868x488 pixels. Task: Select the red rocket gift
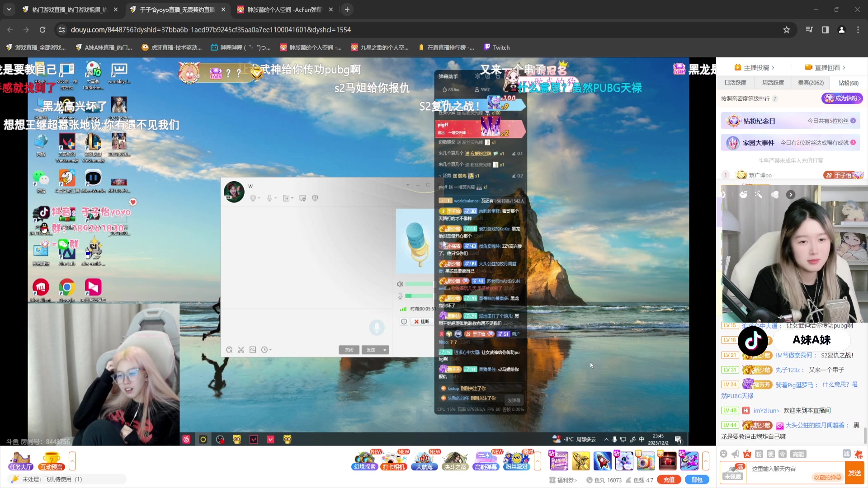(602, 461)
